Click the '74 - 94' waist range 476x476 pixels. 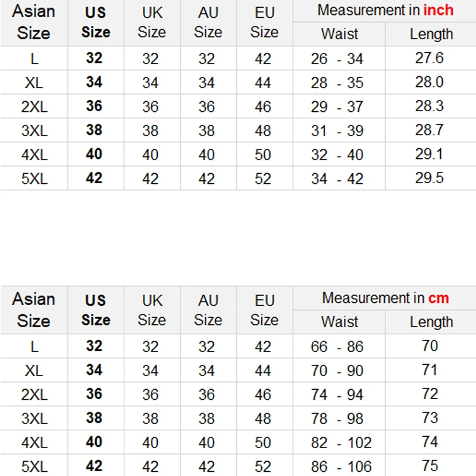[337, 394]
